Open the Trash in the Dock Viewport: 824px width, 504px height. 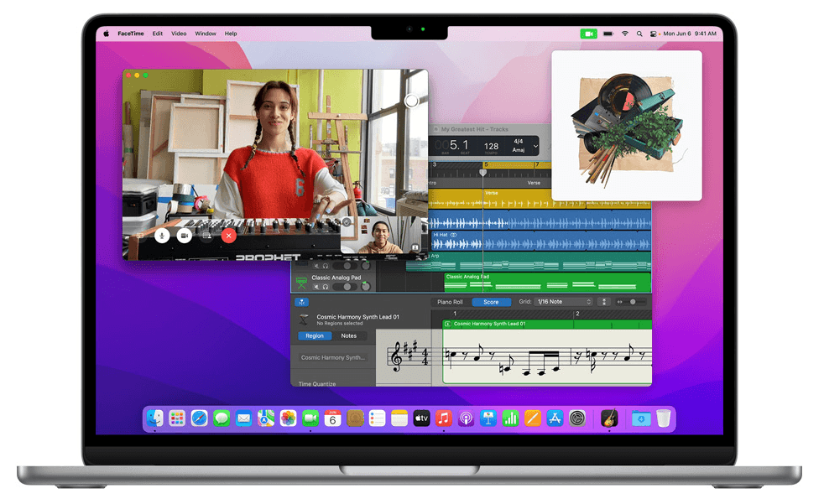(x=664, y=418)
